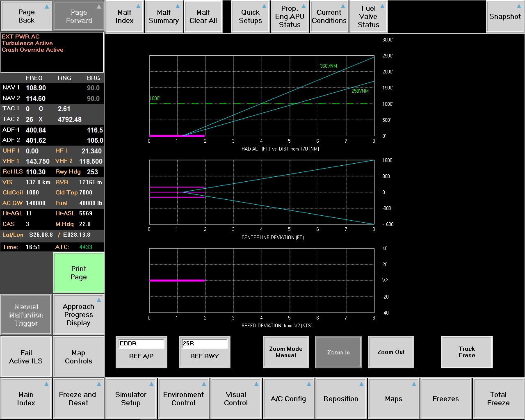Select CldCeil value 1000
The height and width of the screenshot is (420, 525).
click(32, 192)
